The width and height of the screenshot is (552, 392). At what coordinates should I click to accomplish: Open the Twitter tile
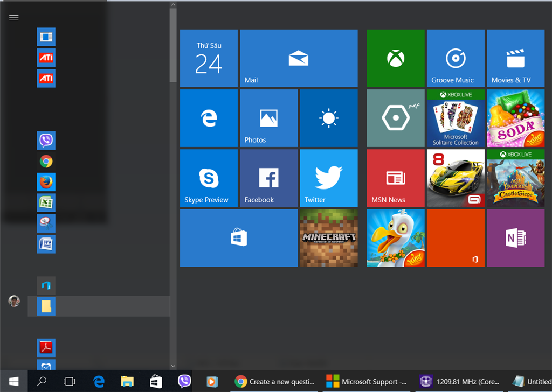[329, 178]
